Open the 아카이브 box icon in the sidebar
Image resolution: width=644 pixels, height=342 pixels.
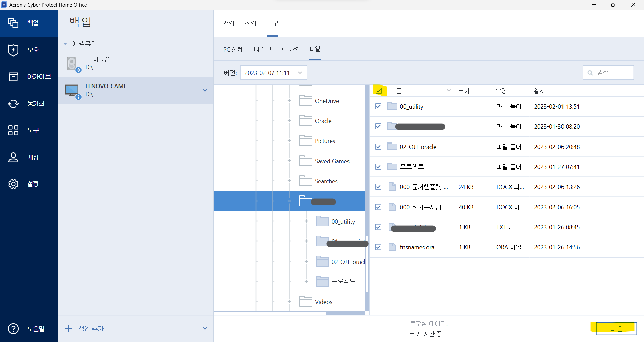[13, 77]
